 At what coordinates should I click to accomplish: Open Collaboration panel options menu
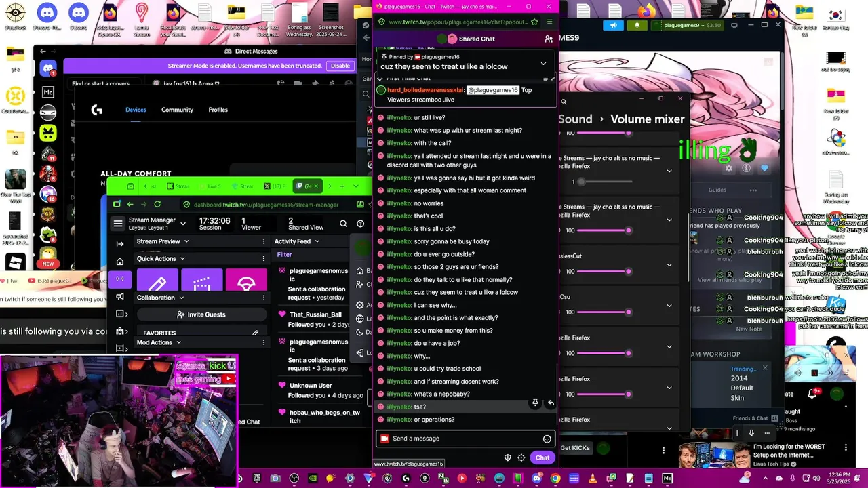click(x=264, y=298)
